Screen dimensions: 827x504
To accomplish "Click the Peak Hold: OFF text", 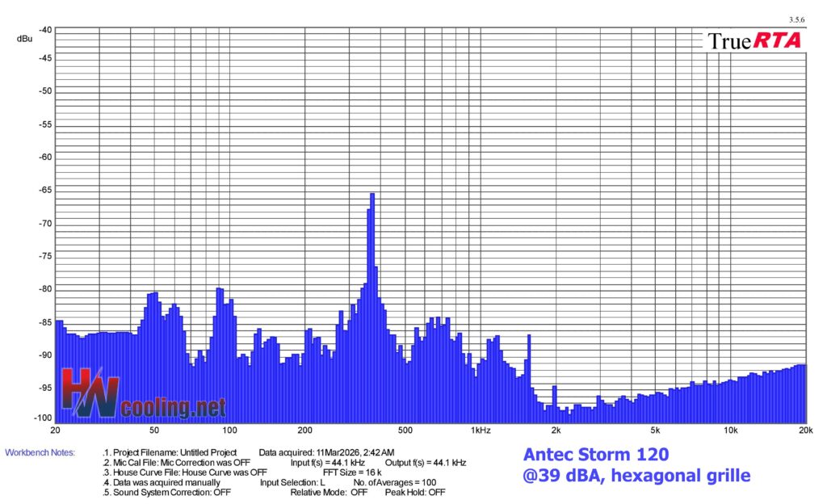I will pos(414,492).
